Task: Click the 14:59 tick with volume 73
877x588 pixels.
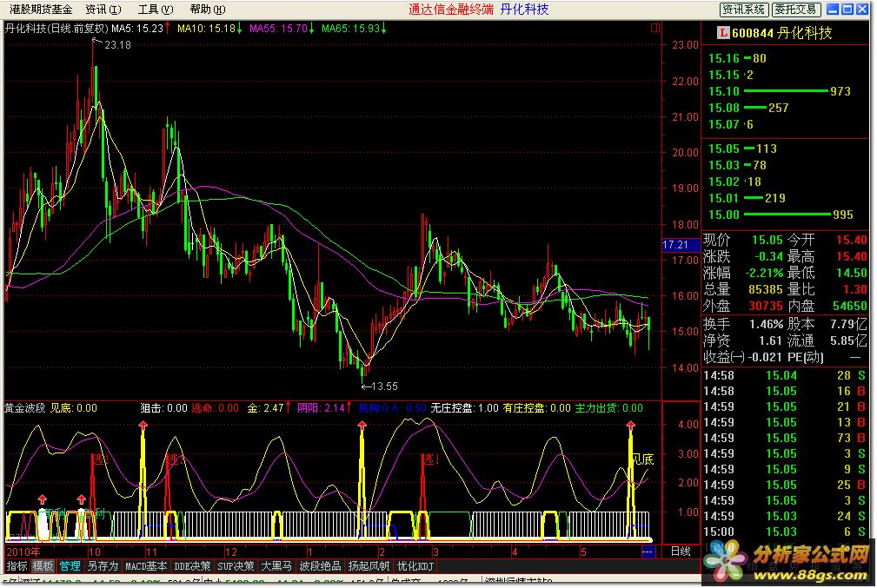Action: tap(784, 438)
